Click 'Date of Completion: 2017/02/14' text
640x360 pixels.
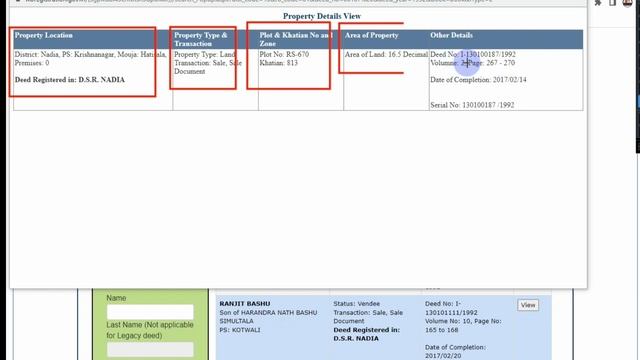pyautogui.click(x=478, y=80)
